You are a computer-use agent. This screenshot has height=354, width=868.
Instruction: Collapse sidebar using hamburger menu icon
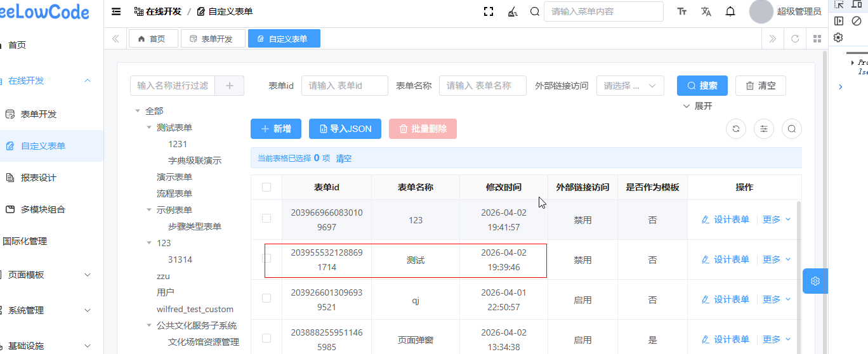pyautogui.click(x=116, y=11)
